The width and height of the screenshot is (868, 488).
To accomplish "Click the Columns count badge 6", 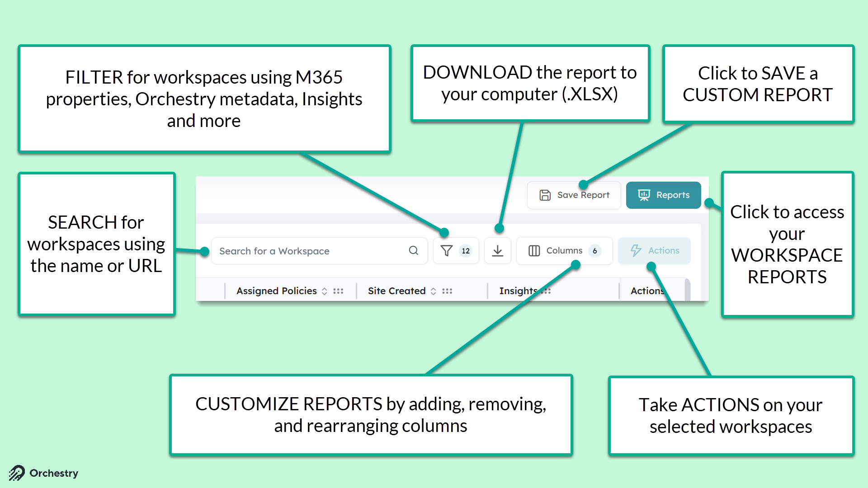I will (595, 251).
